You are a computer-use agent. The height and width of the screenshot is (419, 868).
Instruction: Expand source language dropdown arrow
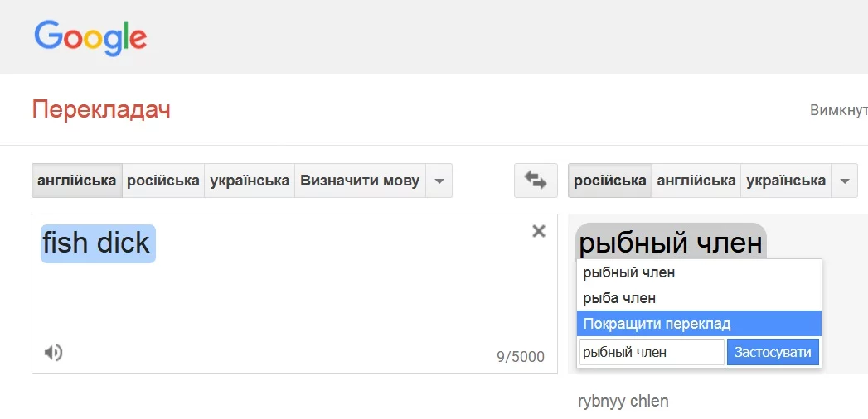coord(439,181)
